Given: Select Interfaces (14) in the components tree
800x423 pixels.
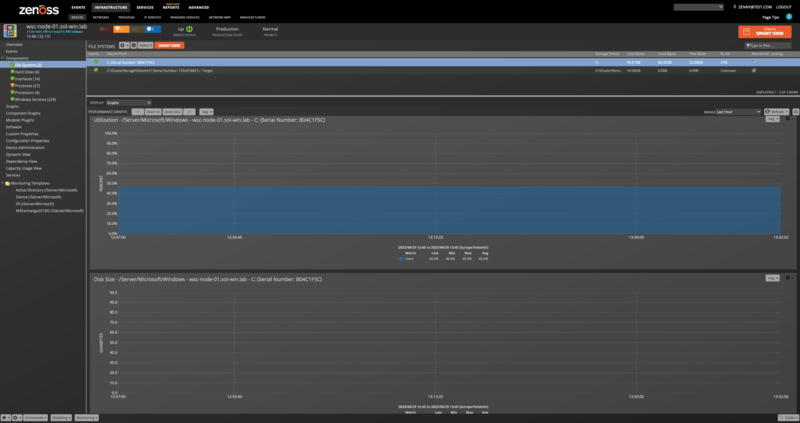Looking at the screenshot, I should [x=28, y=79].
